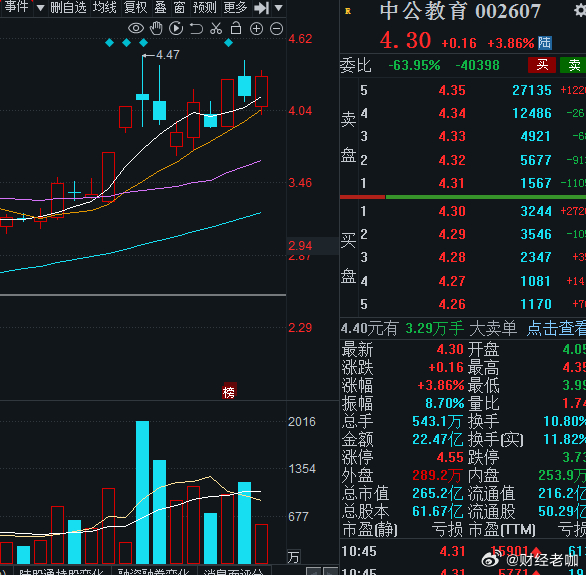This screenshot has width=586, height=575.
Task: Click sell volume 27135
Action: point(532,90)
